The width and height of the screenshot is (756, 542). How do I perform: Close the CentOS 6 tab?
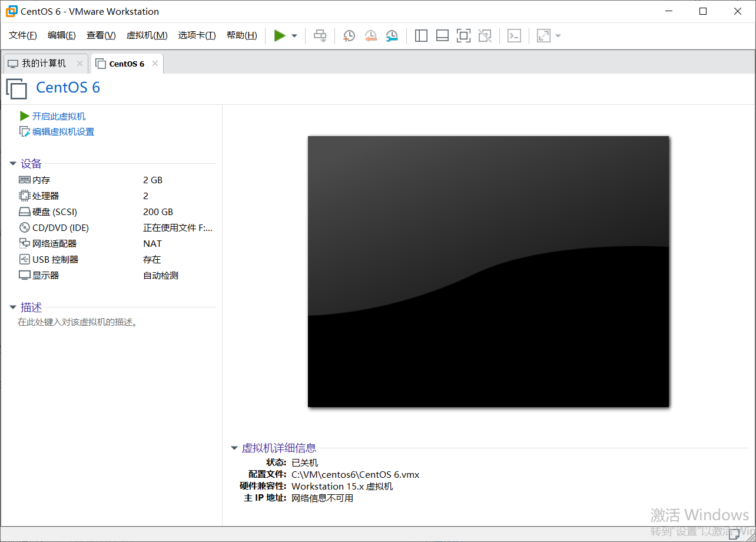[x=155, y=64]
